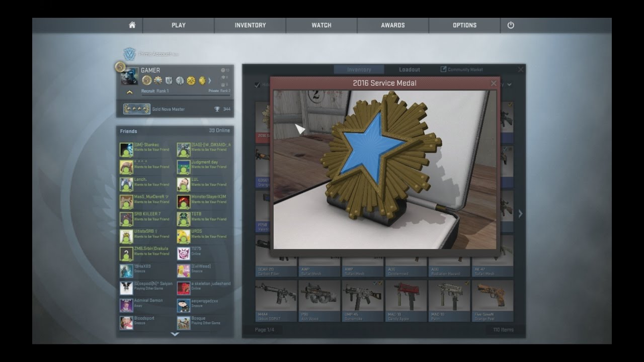Select 11275's online avatar
The width and height of the screenshot is (644, 362).
click(x=184, y=254)
